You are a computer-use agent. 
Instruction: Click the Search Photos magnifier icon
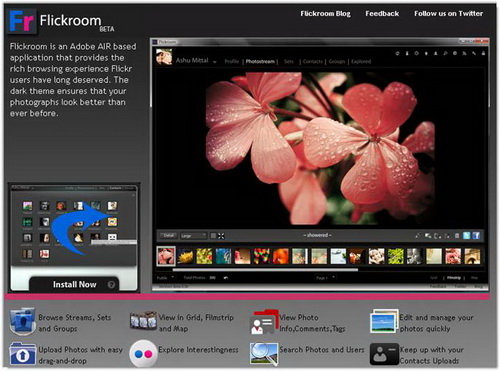pyautogui.click(x=264, y=354)
